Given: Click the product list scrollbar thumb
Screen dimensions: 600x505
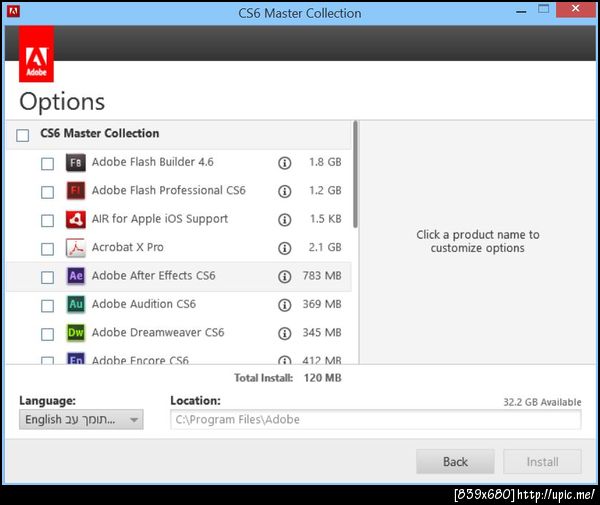Looking at the screenshot, I should coord(355,174).
